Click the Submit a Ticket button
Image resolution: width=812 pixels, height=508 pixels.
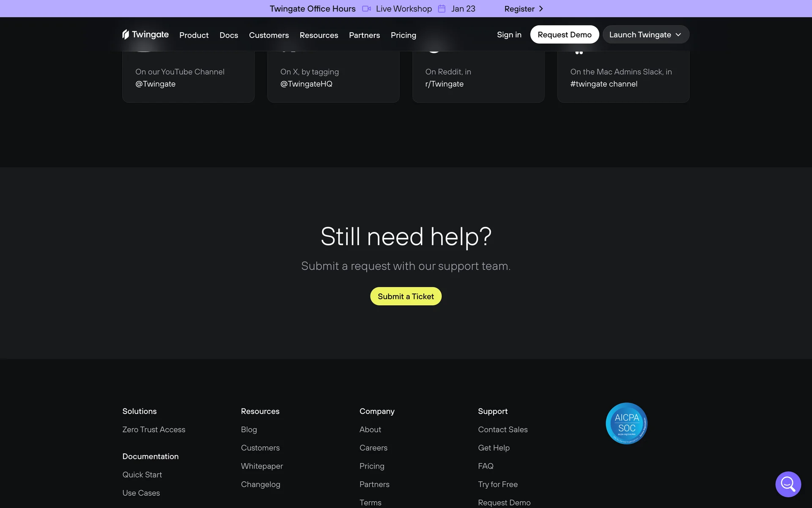pyautogui.click(x=406, y=296)
